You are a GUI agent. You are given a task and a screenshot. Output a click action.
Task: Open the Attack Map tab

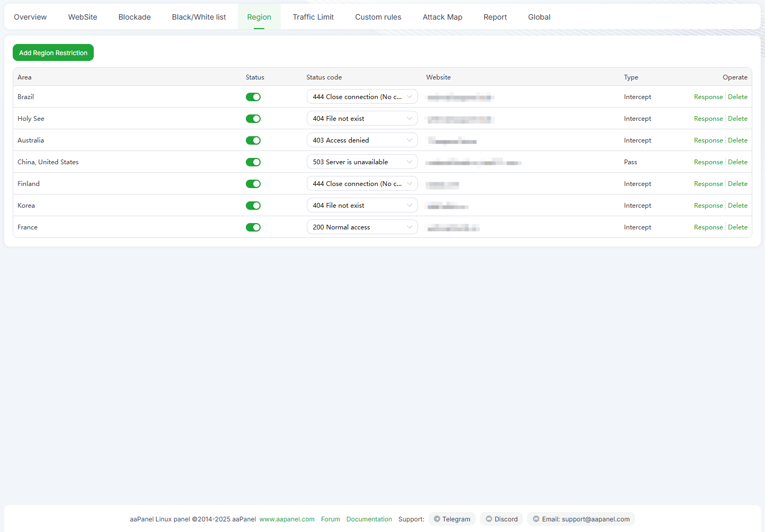pyautogui.click(x=442, y=17)
